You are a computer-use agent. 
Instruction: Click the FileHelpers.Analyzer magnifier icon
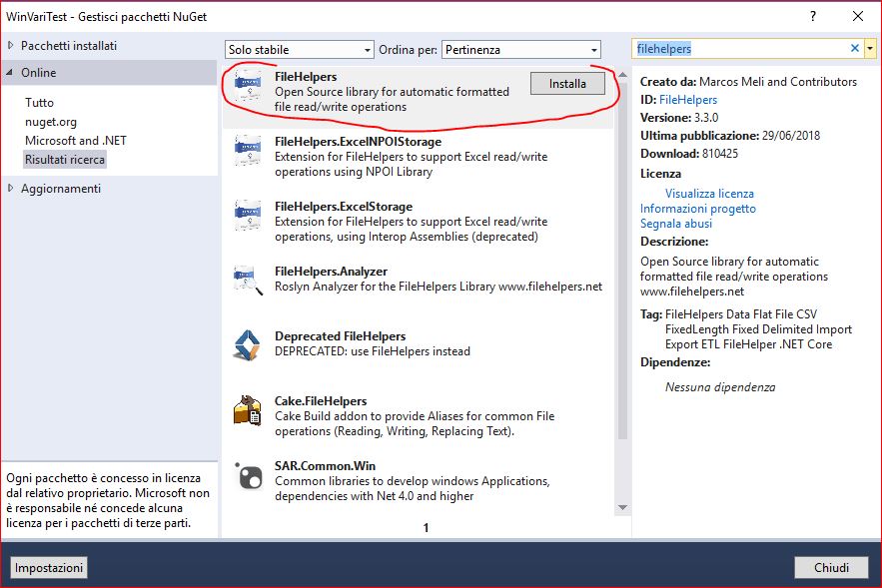pos(248,280)
